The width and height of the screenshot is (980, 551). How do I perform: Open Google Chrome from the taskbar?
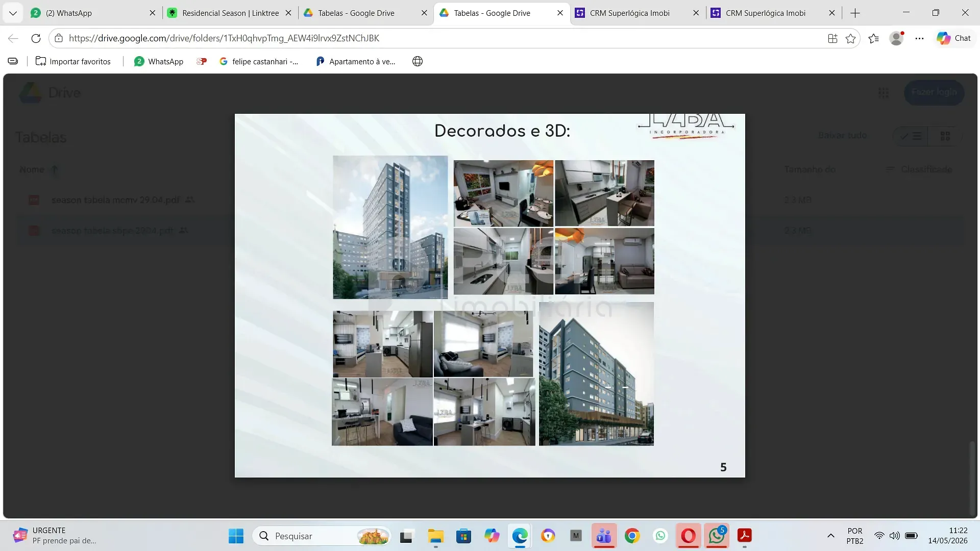pos(632,536)
